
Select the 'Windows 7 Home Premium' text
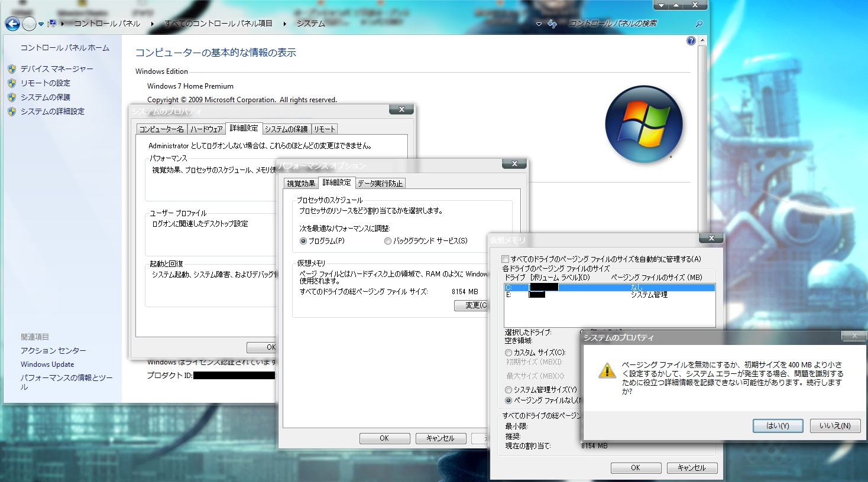tap(190, 86)
